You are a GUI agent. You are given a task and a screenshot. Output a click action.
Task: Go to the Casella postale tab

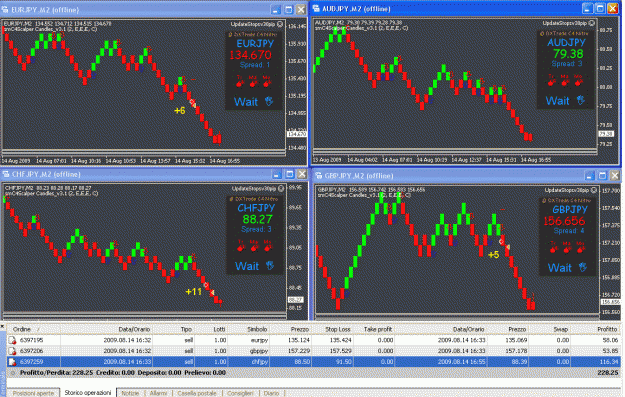tap(197, 393)
